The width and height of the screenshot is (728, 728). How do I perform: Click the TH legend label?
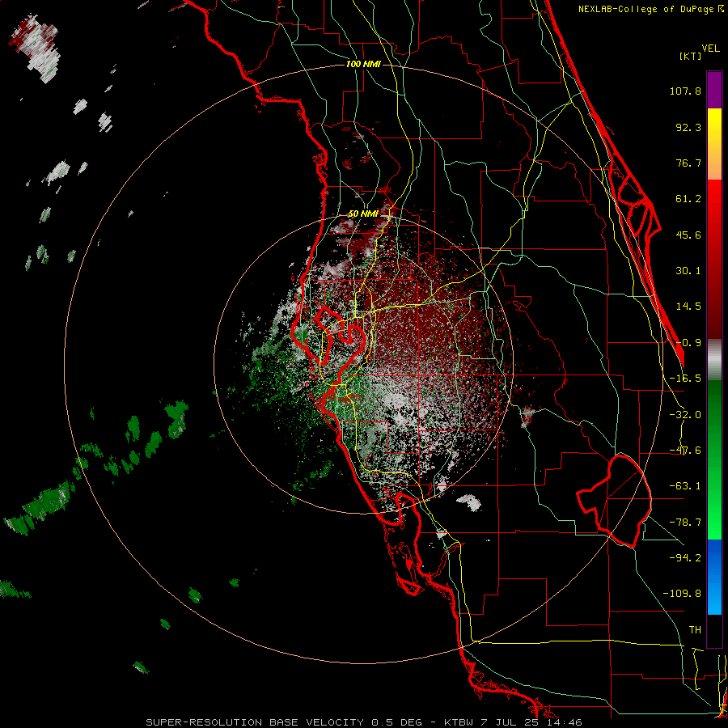coord(695,630)
